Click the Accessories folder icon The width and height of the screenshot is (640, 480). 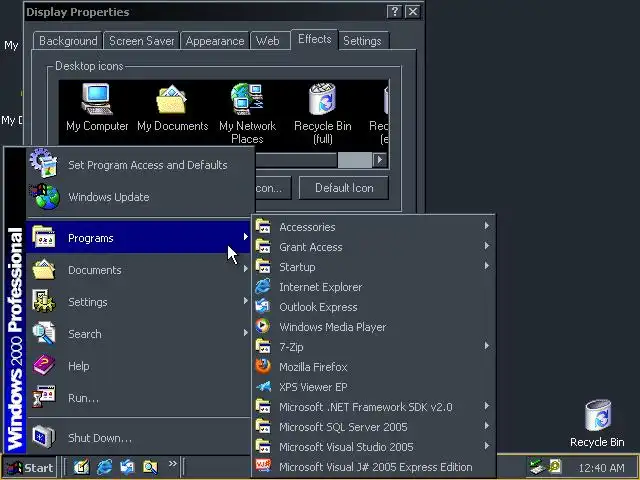click(x=263, y=226)
